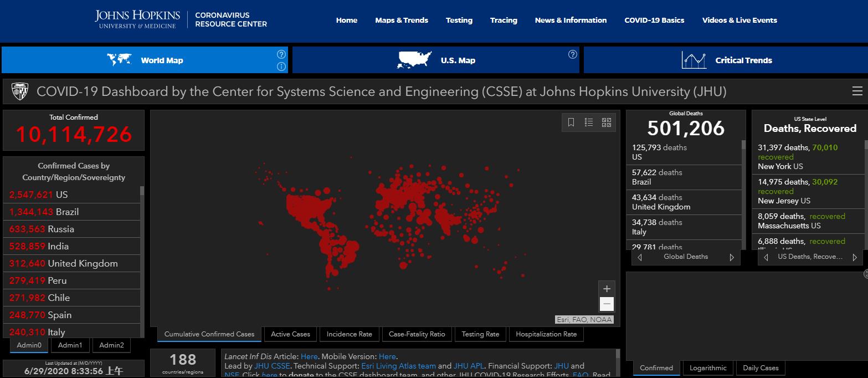
Task: Open the Testing menu in navigation
Action: (459, 21)
